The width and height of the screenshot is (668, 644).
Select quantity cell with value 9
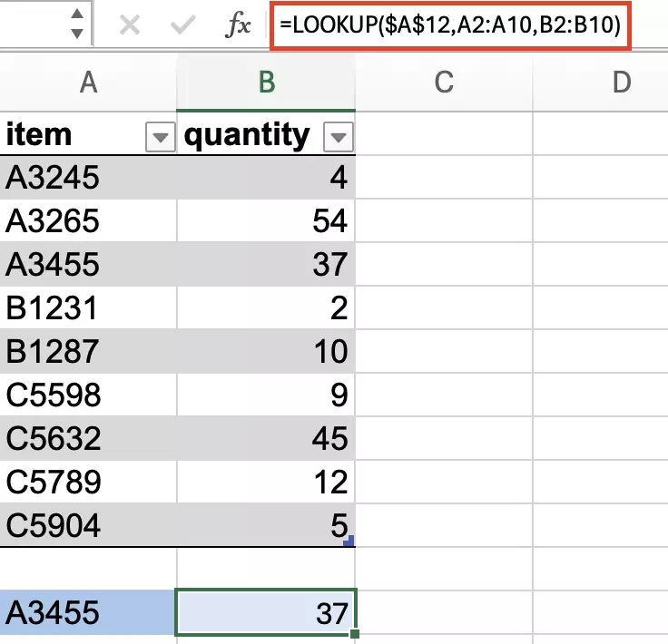tap(266, 395)
